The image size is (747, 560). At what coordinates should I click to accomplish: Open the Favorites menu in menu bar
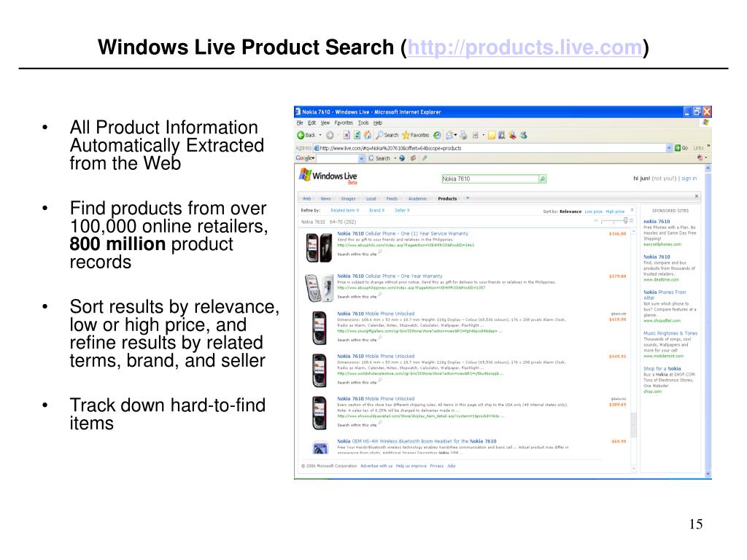click(344, 122)
